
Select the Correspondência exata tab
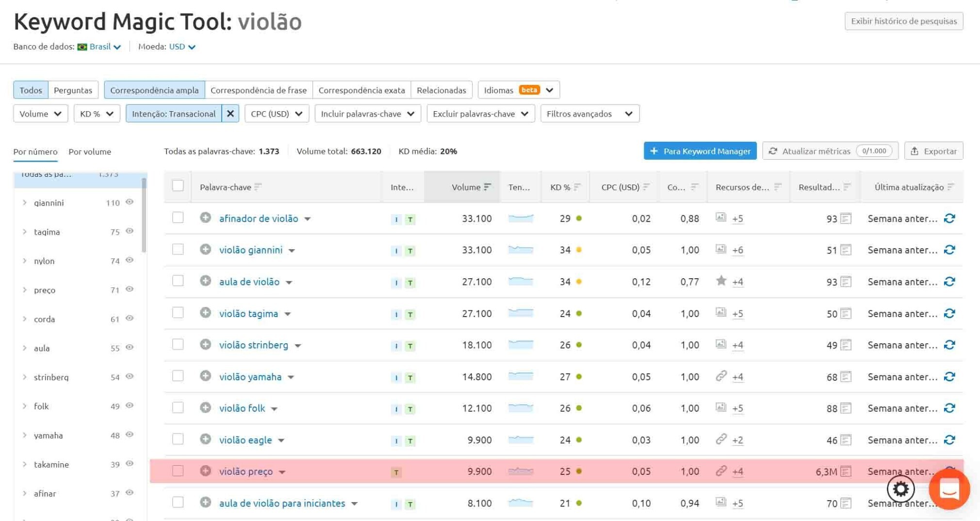pos(361,90)
